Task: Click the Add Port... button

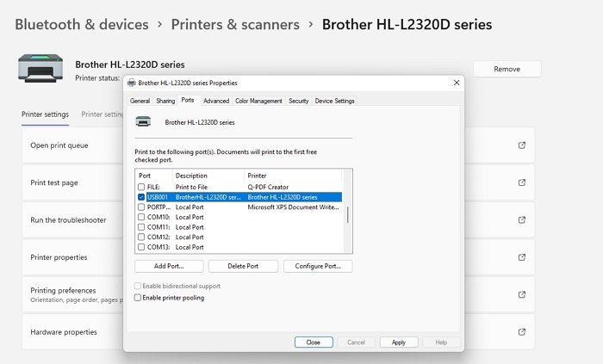Action: pyautogui.click(x=169, y=266)
